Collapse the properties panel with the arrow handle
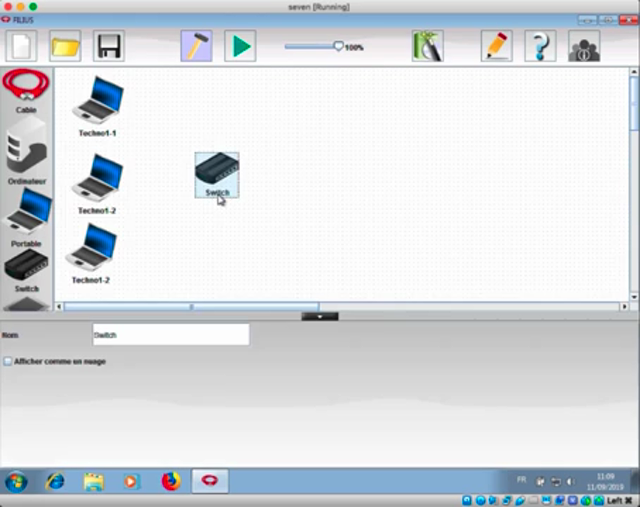This screenshot has height=507, width=640. click(319, 316)
